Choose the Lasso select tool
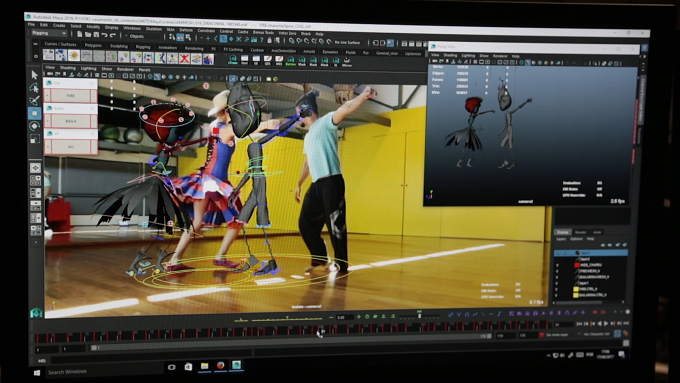The height and width of the screenshot is (383, 680). coord(35,88)
